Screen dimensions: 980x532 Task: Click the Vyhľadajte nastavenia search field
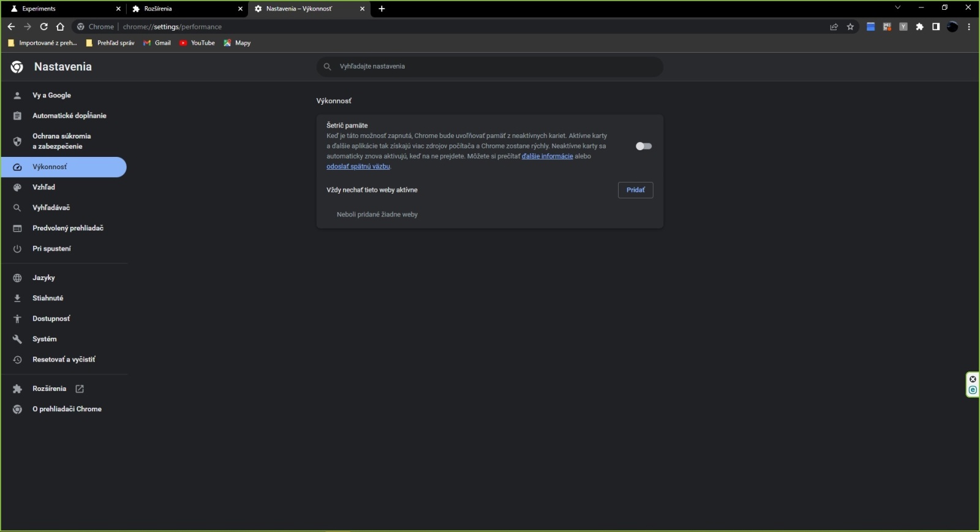[490, 66]
